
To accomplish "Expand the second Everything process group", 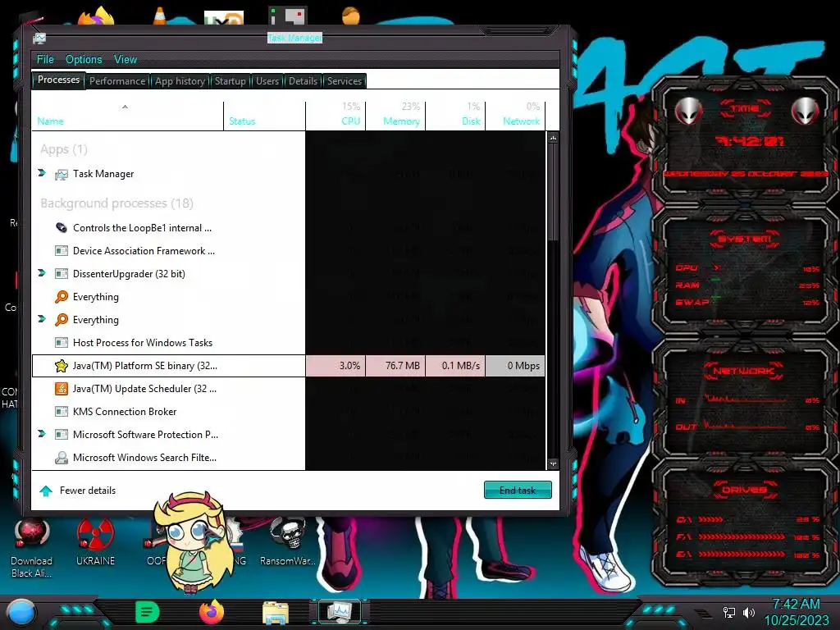I will [x=42, y=319].
